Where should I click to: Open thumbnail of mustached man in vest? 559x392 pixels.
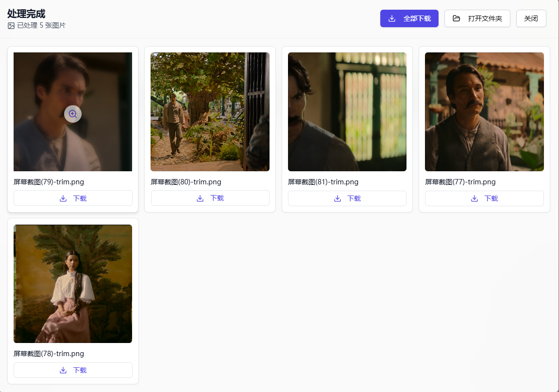pos(484,112)
